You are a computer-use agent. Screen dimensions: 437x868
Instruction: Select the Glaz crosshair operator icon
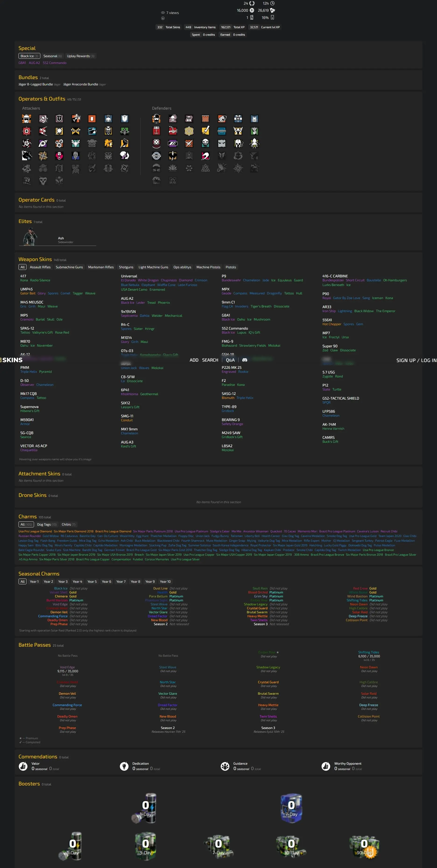tap(27, 131)
